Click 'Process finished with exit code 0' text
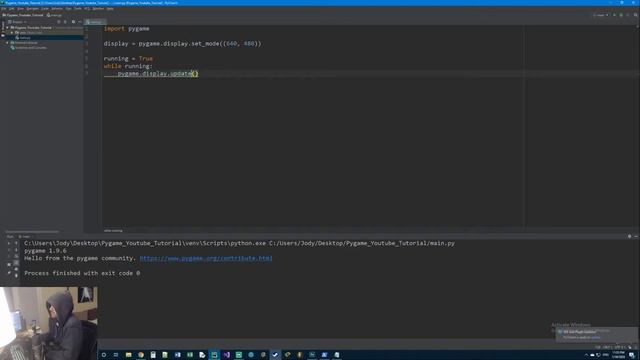The height and width of the screenshot is (360, 640). pyautogui.click(x=82, y=273)
